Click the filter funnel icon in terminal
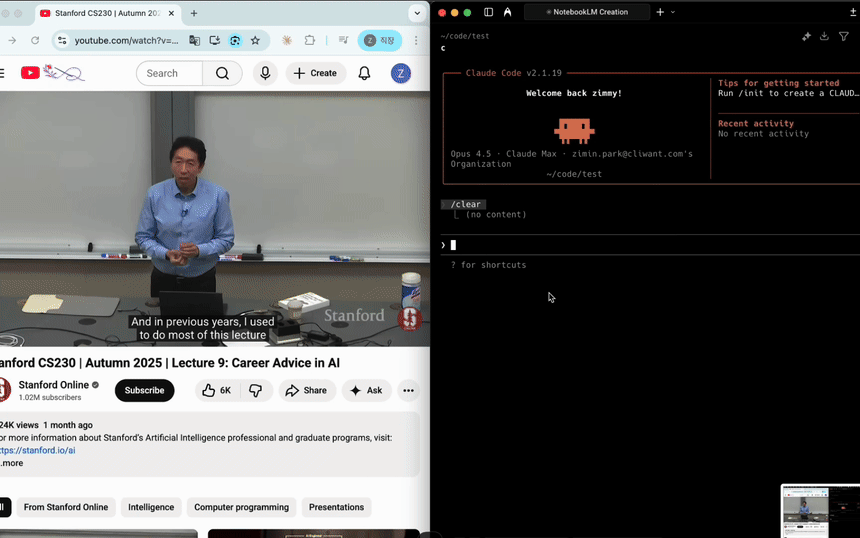 point(844,36)
